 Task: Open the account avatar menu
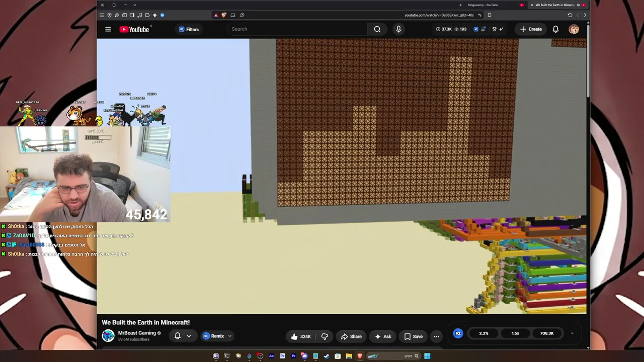pos(574,29)
